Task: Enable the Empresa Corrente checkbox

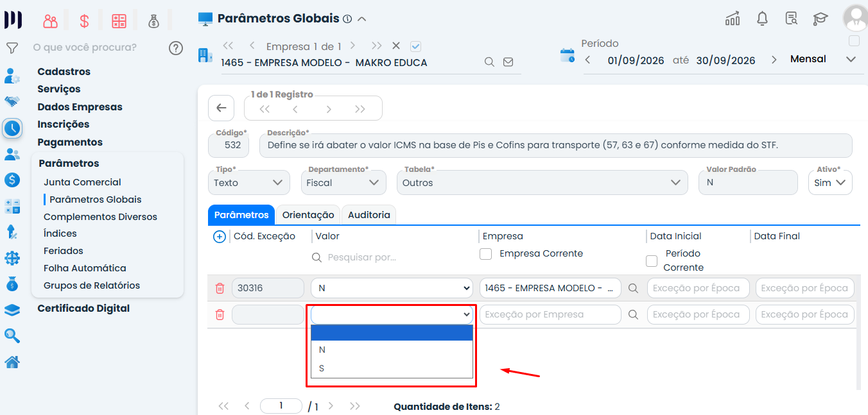Action: click(486, 254)
